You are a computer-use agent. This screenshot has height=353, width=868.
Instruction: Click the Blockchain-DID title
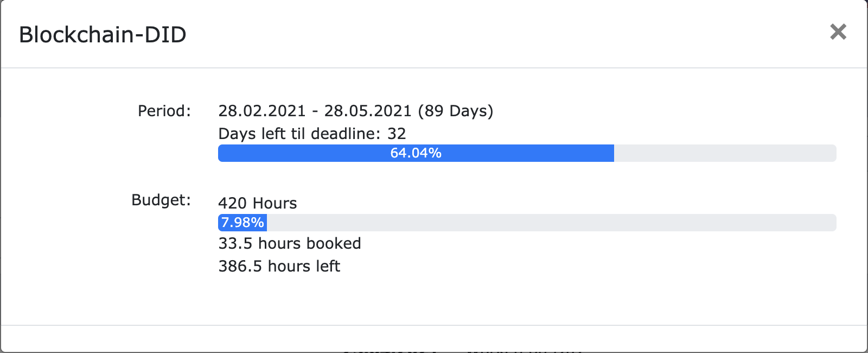pyautogui.click(x=102, y=35)
